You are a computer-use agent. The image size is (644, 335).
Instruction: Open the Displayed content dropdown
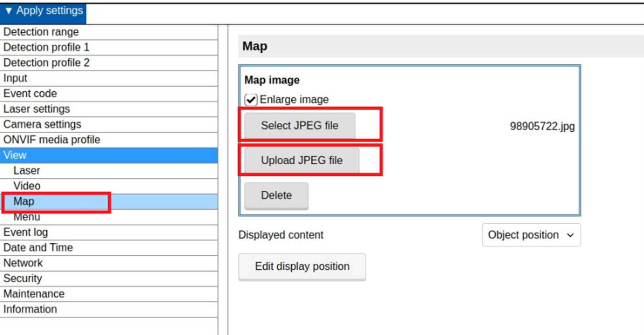point(531,235)
